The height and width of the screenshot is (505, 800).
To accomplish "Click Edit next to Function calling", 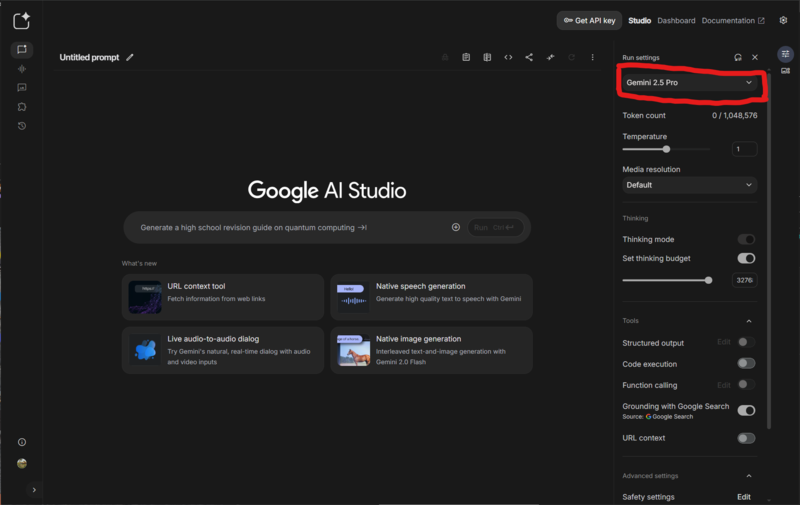I will pos(723,385).
